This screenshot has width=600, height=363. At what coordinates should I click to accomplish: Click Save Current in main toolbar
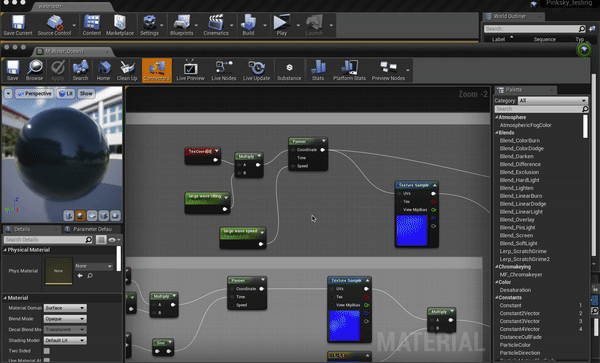tap(18, 25)
